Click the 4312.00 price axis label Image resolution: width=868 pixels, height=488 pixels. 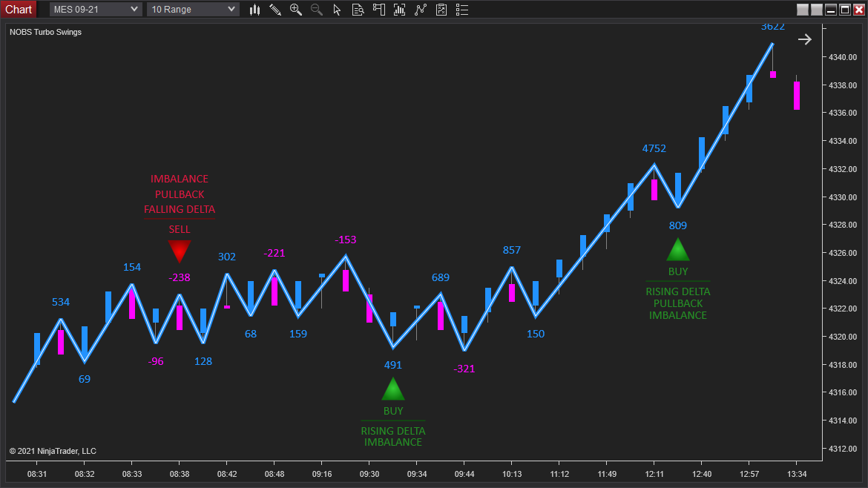pos(843,449)
